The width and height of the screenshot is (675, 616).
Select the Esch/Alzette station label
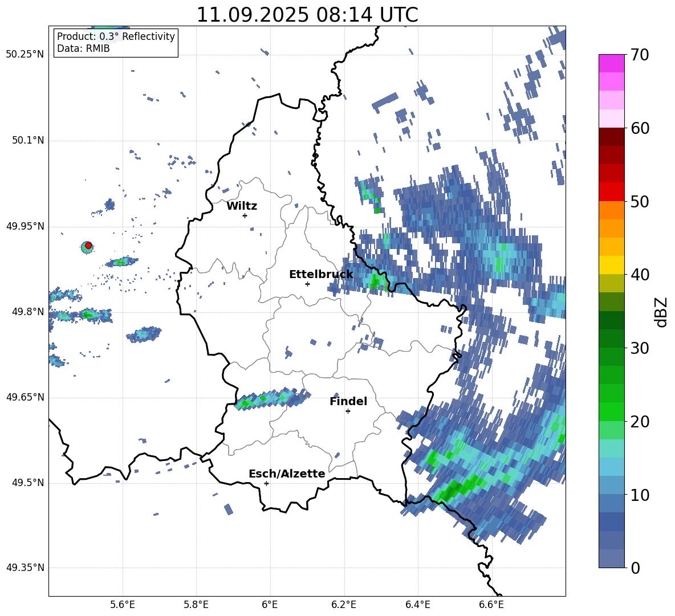pyautogui.click(x=287, y=474)
